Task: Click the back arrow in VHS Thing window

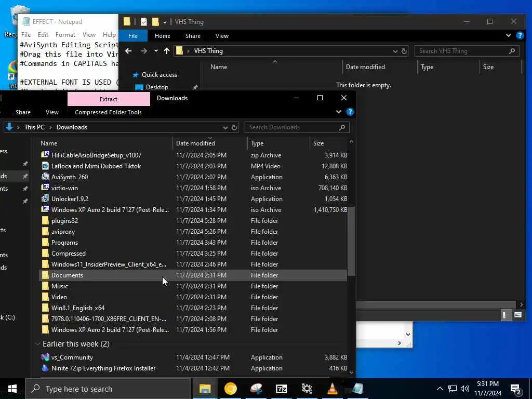Action: [x=128, y=51]
